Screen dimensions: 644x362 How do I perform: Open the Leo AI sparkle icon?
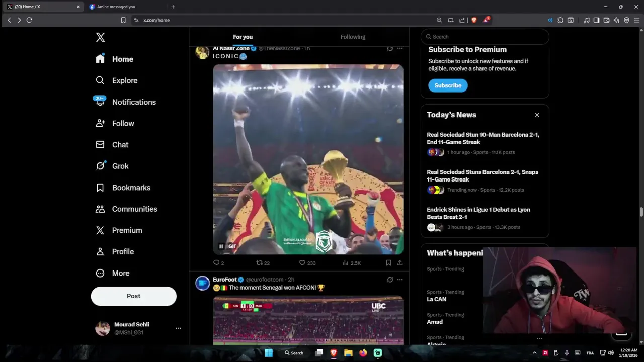click(616, 20)
